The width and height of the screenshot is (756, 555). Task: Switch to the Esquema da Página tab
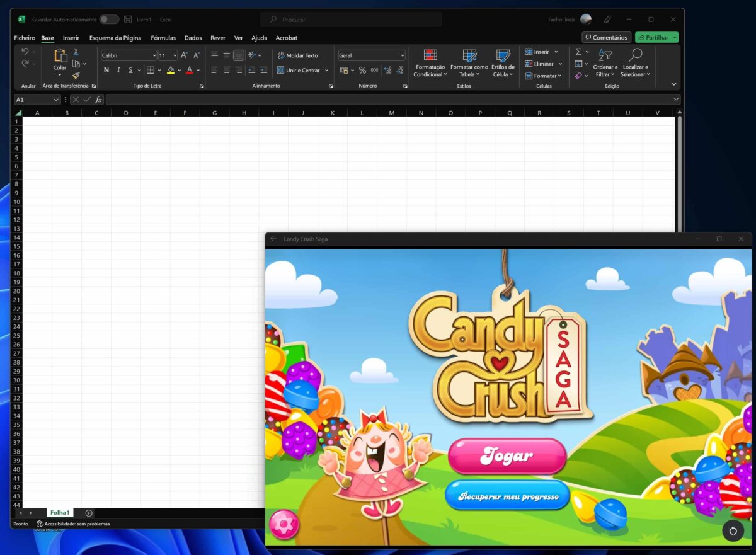pos(115,38)
